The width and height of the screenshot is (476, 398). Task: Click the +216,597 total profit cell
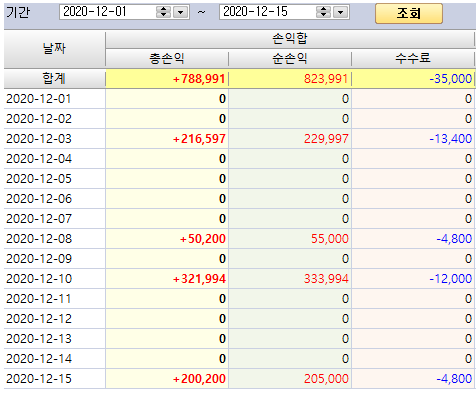tap(167, 139)
